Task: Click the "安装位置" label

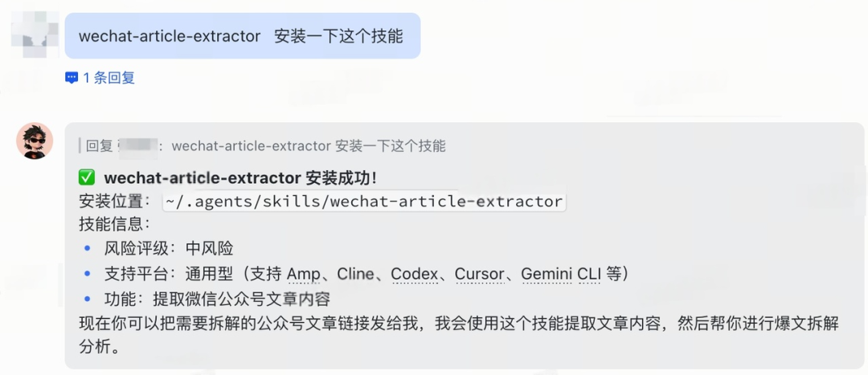Action: point(111,202)
